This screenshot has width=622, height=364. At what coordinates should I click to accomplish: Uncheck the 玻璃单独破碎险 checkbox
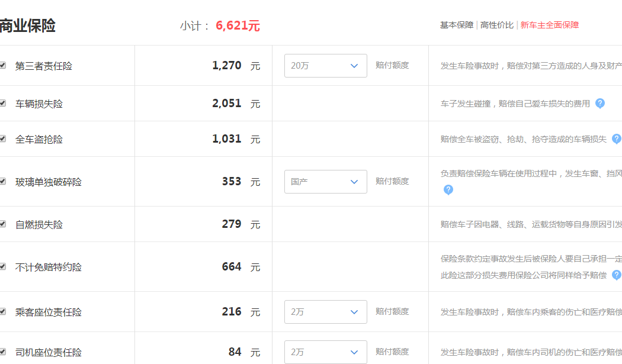tap(3, 181)
